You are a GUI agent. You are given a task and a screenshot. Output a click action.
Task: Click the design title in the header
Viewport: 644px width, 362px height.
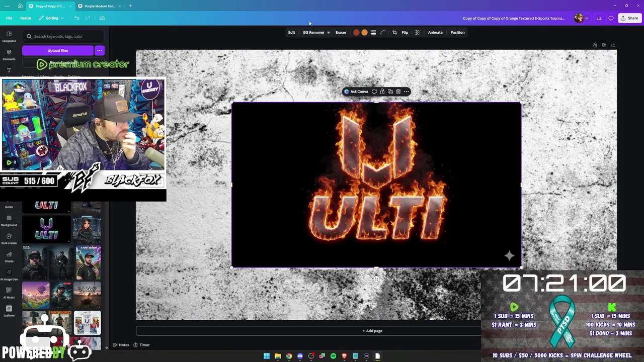pos(514,18)
